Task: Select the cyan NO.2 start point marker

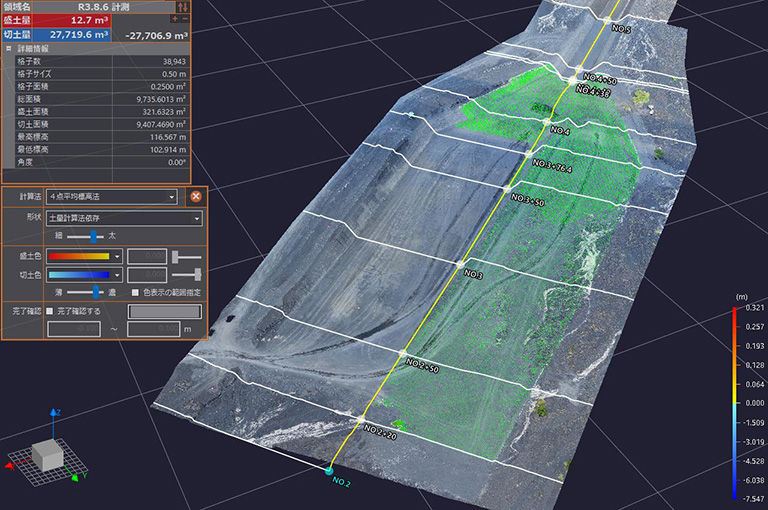Action: tap(329, 470)
